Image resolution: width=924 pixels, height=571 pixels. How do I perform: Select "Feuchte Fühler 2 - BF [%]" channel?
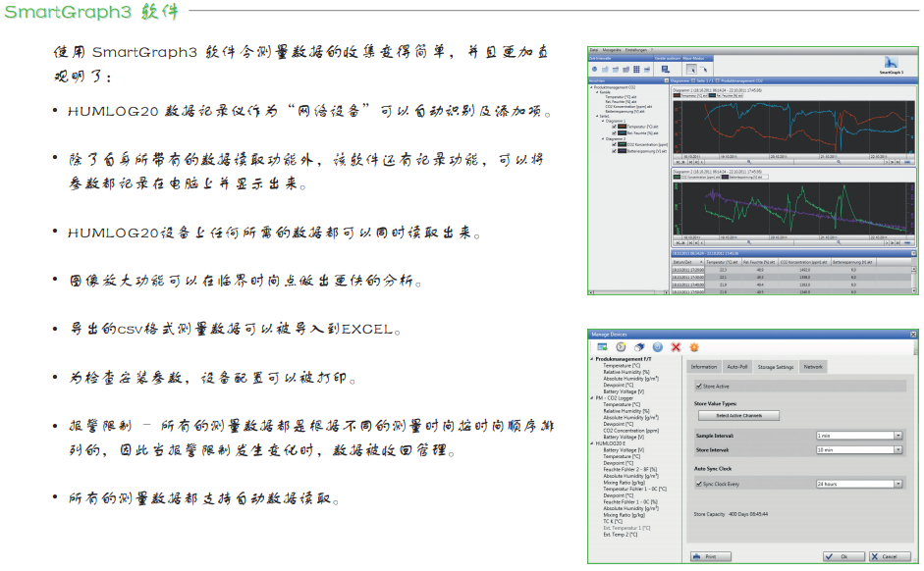point(630,470)
